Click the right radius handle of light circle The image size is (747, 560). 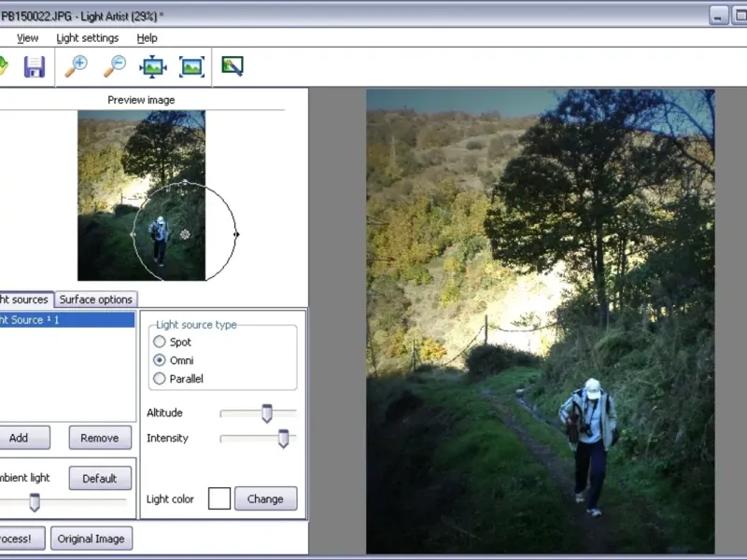pos(236,234)
